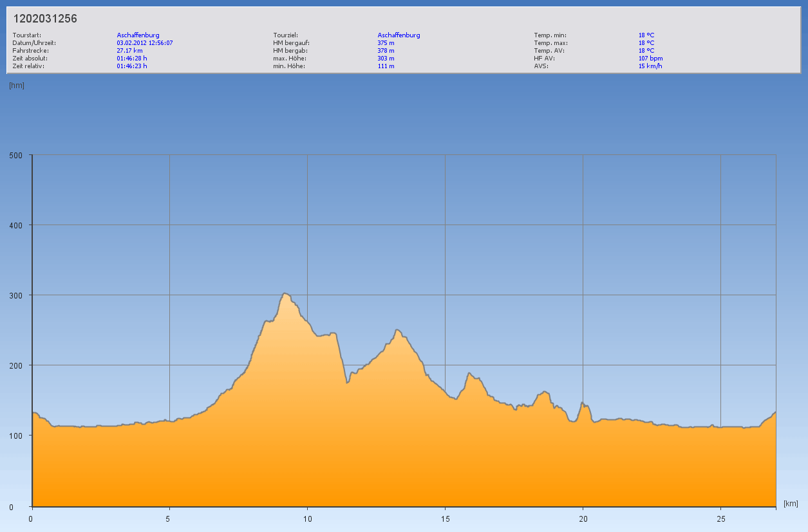Click the date value 03.02.2012 12:56:07
The image size is (808, 532).
145,42
